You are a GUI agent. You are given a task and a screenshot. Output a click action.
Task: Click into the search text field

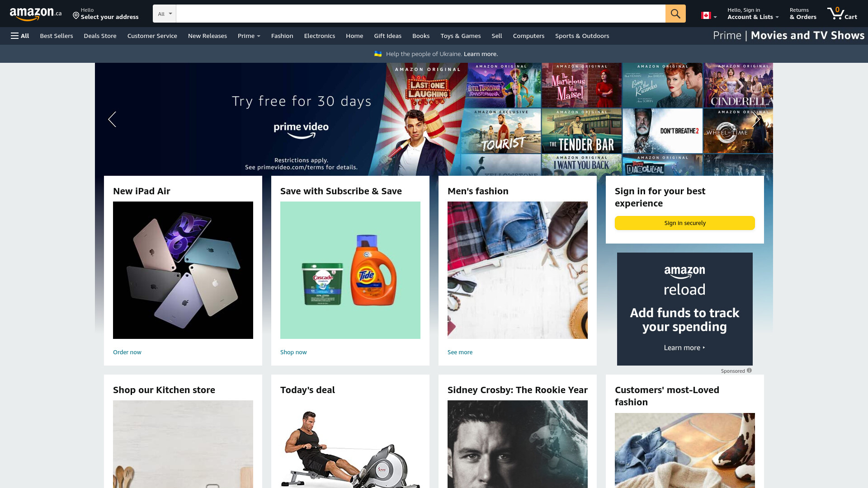pos(420,14)
